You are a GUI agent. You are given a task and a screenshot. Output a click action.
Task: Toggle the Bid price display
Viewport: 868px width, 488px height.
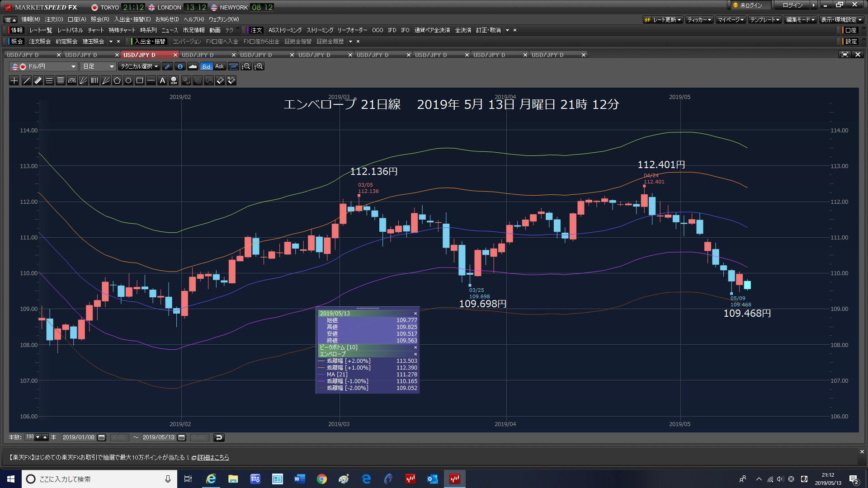click(x=206, y=66)
